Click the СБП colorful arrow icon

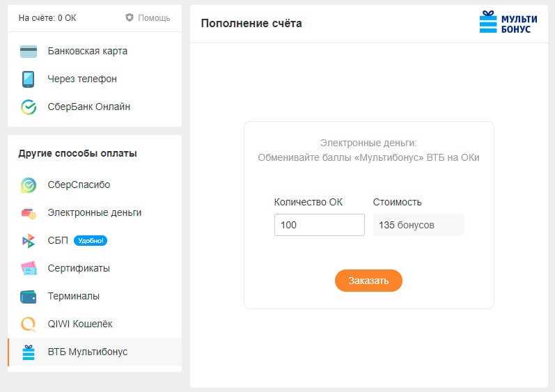point(29,241)
